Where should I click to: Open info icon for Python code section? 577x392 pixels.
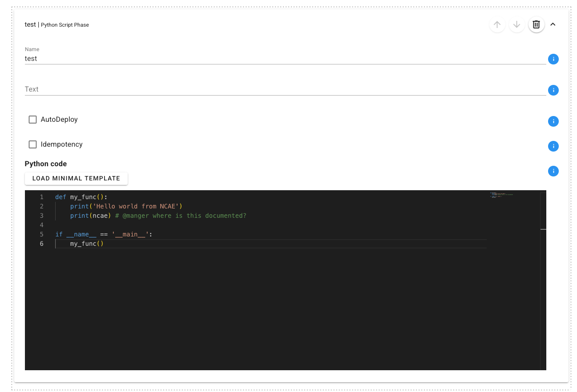[553, 171]
